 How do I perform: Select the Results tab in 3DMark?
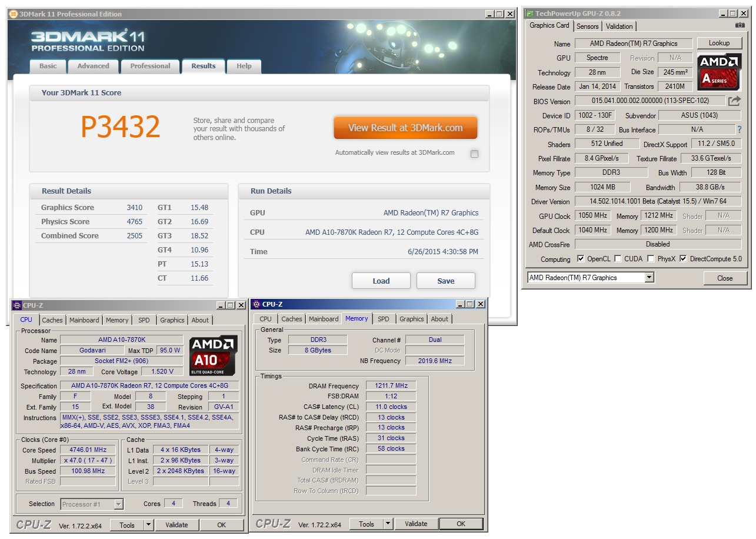pyautogui.click(x=204, y=66)
